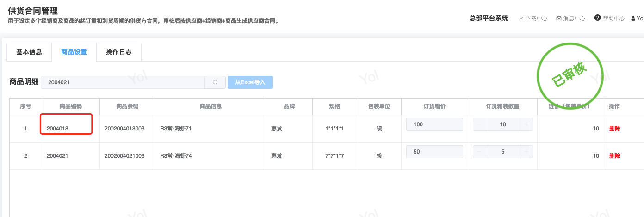Image resolution: width=644 pixels, height=217 pixels.
Task: Decrease 订货箱装数量 for R3常-海虾74
Action: tap(479, 152)
